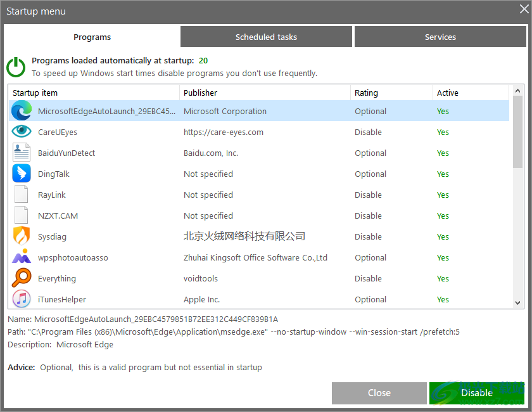Click the NZXT.CAM blank file icon
532x412 pixels.
click(x=21, y=215)
